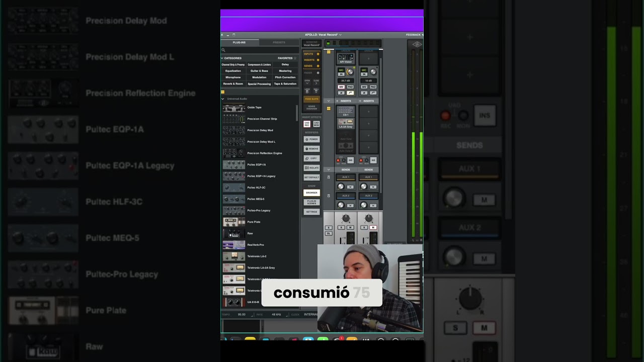Filter by Tape & Saturation category
This screenshot has width=644, height=362.
point(285,84)
